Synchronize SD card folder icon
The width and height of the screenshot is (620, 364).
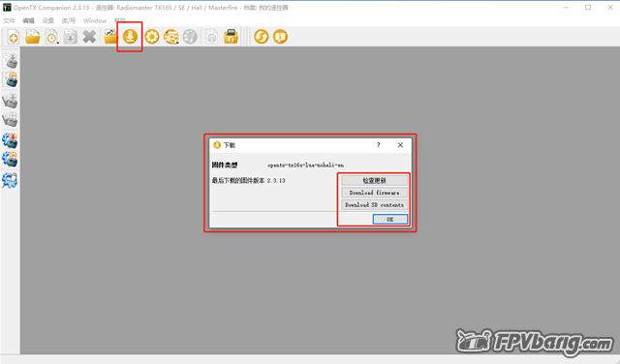(231, 37)
